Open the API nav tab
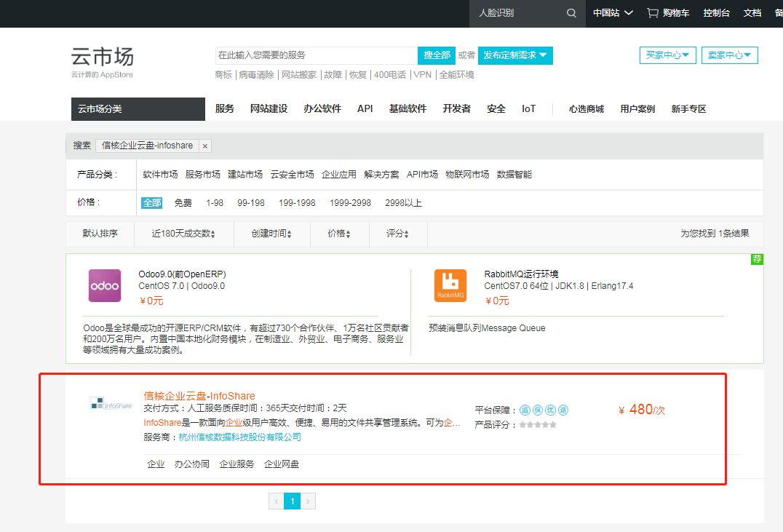The height and width of the screenshot is (532, 783). pos(365,109)
